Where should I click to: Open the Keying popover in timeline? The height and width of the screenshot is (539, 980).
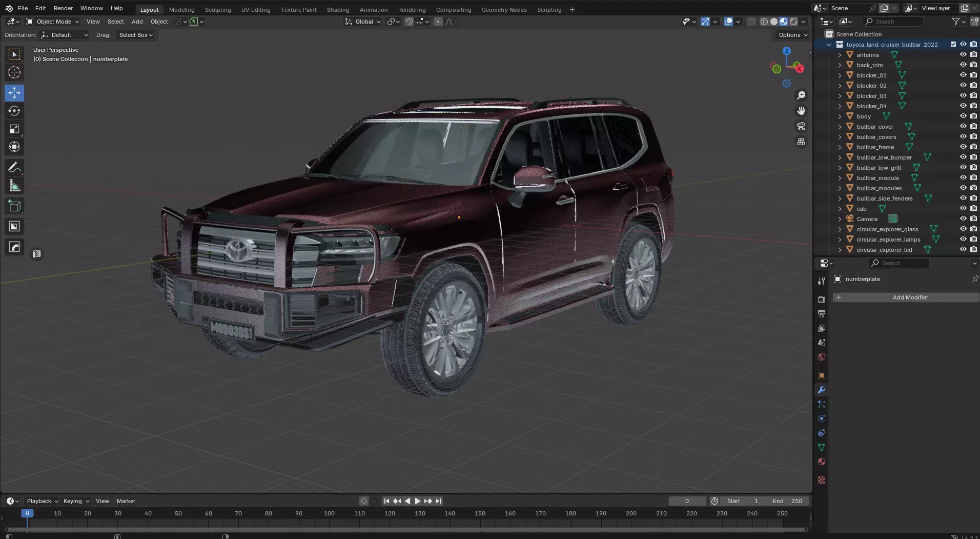click(76, 501)
